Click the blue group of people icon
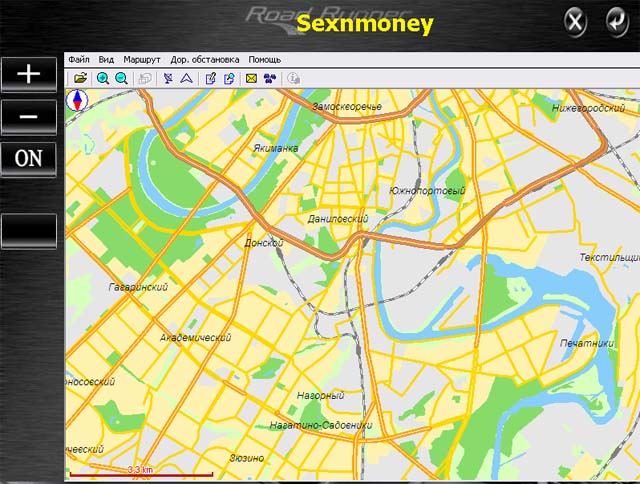The image size is (640, 484). 270,78
